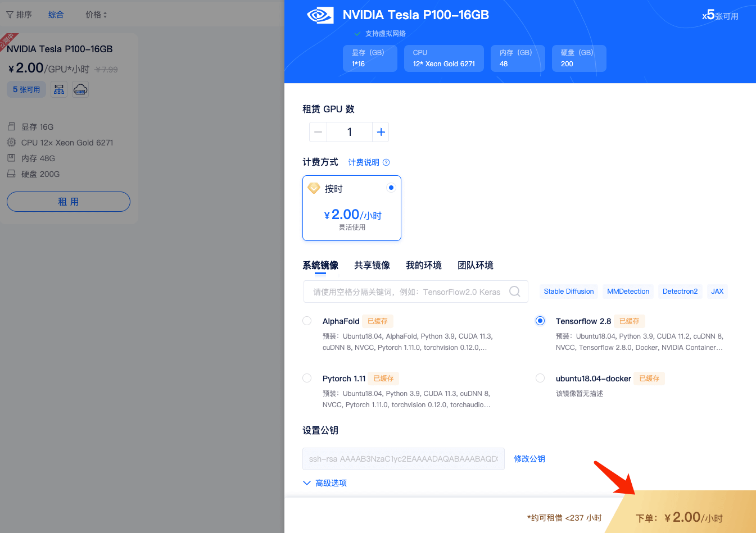Click the 内存 48G RAM icon
This screenshot has width=756, height=533.
click(11, 158)
